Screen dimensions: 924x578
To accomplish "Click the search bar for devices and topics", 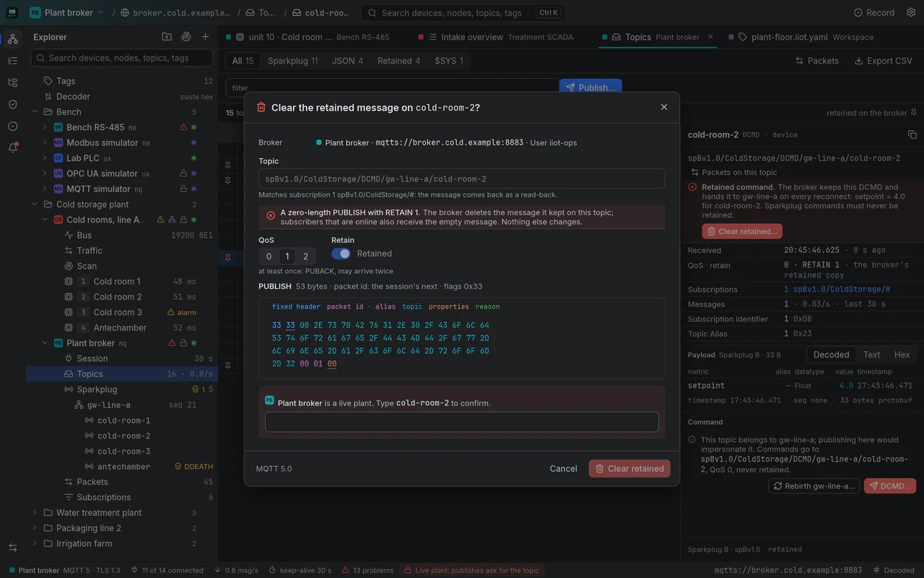I will (463, 12).
